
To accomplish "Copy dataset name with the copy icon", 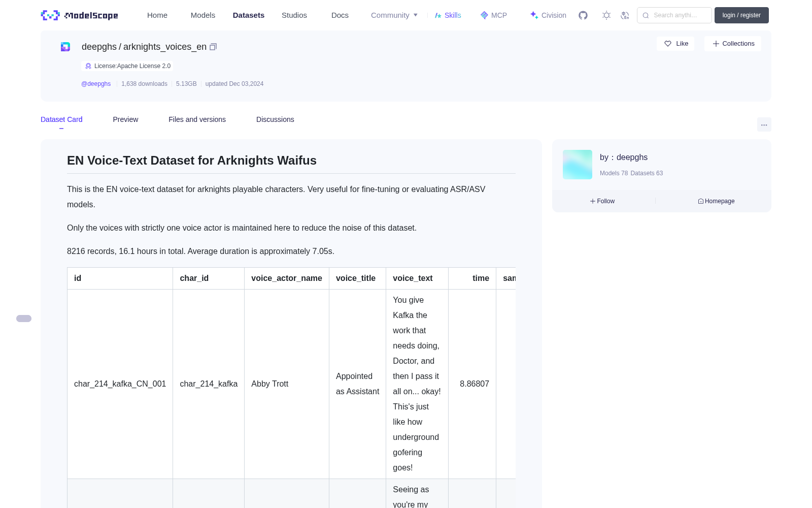I will [213, 47].
